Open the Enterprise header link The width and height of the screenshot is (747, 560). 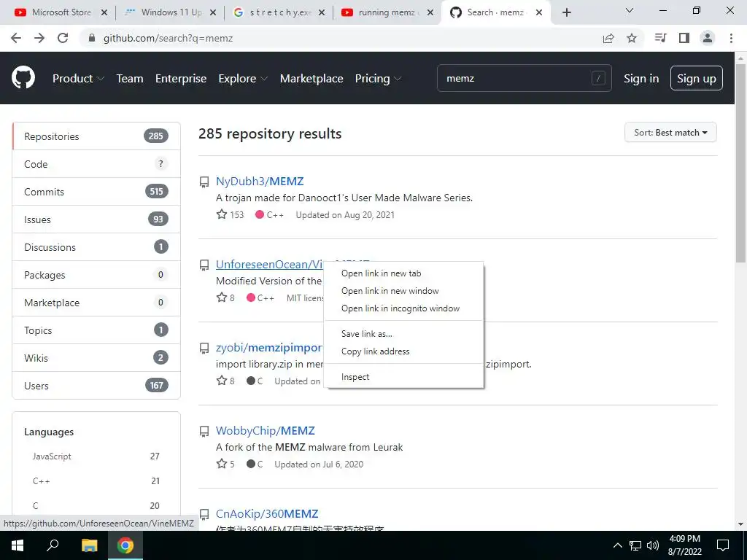point(181,79)
